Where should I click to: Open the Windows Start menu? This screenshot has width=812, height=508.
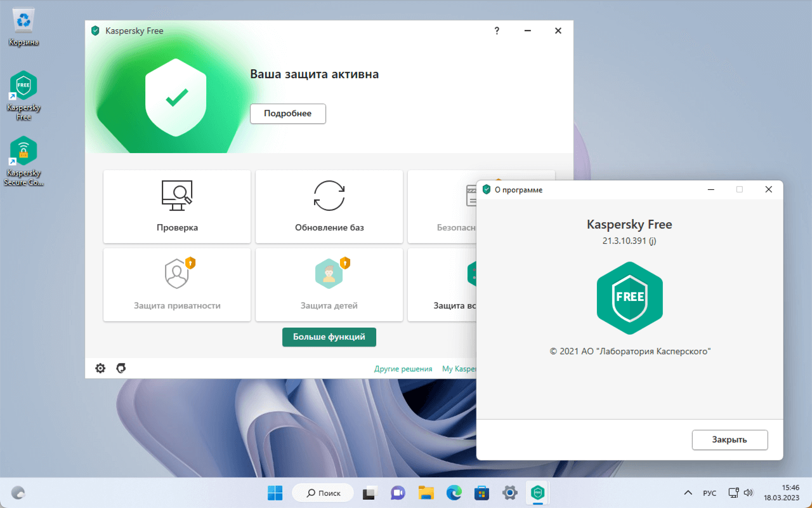[x=275, y=493]
